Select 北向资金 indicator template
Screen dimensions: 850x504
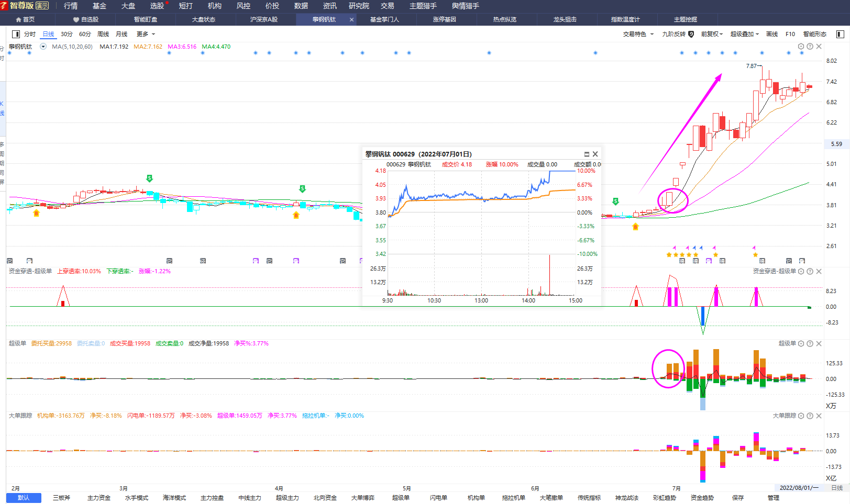(x=325, y=498)
